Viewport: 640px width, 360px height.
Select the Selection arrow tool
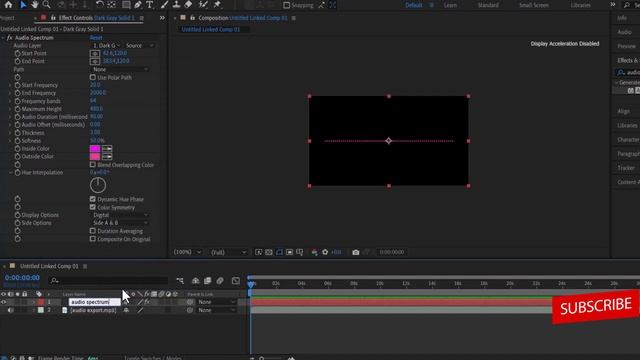[23, 5]
